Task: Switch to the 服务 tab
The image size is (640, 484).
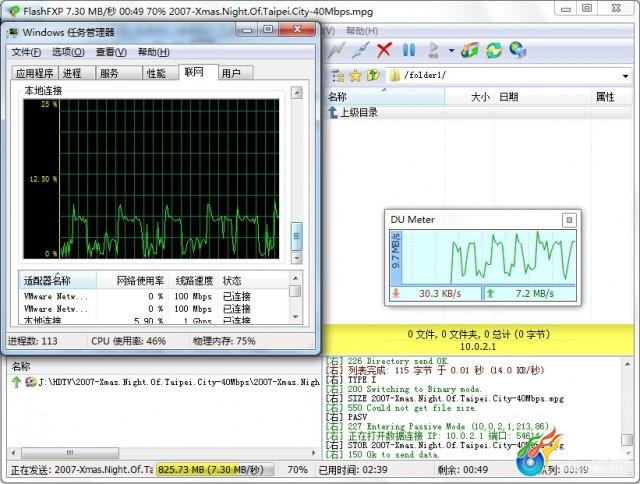Action: click(118, 73)
